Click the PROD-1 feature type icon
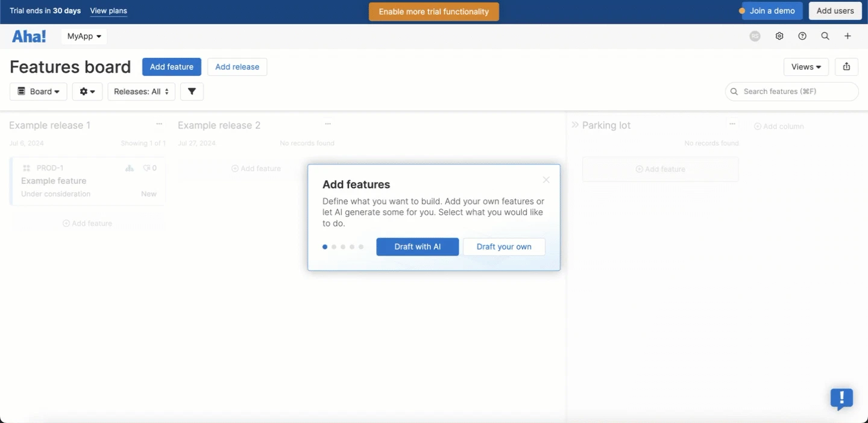Screen dimensions: 868x423 point(27,168)
